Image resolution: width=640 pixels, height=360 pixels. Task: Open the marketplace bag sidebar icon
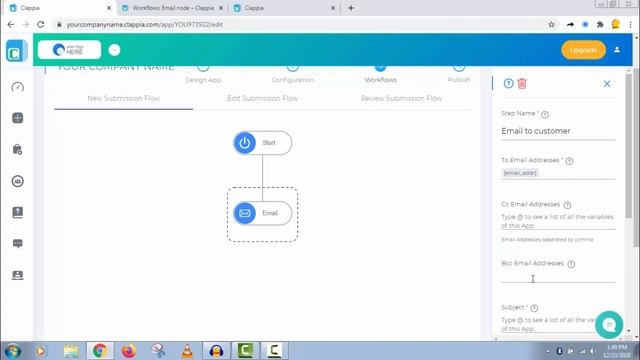tap(18, 149)
